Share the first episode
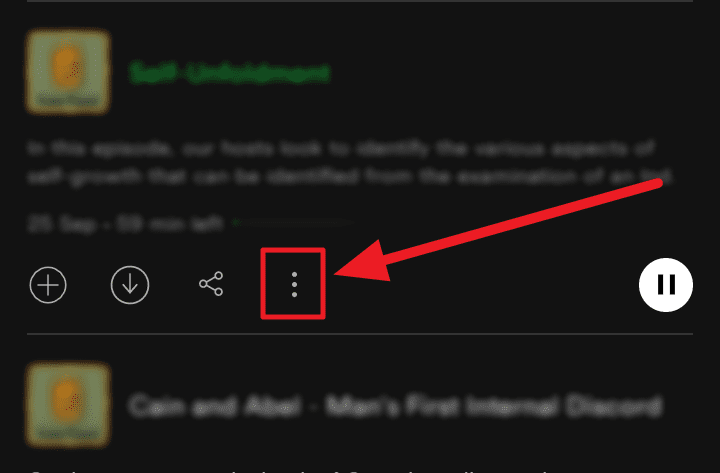 pyautogui.click(x=211, y=284)
